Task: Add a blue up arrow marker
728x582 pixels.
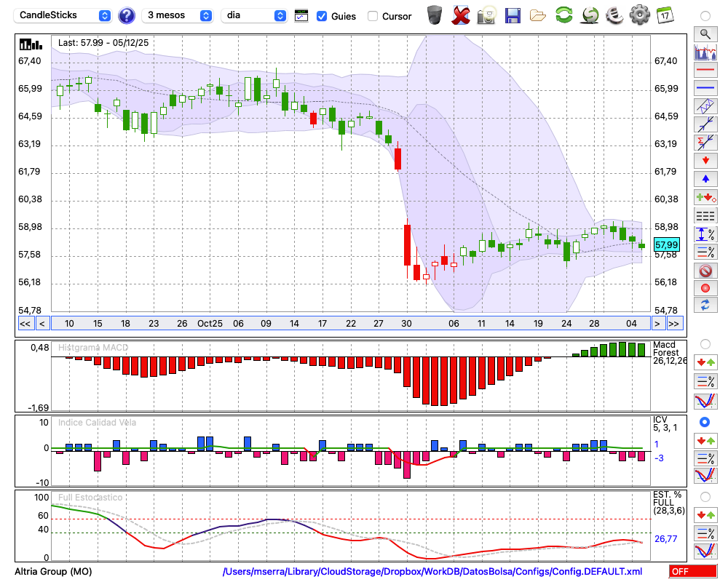Action: point(705,179)
